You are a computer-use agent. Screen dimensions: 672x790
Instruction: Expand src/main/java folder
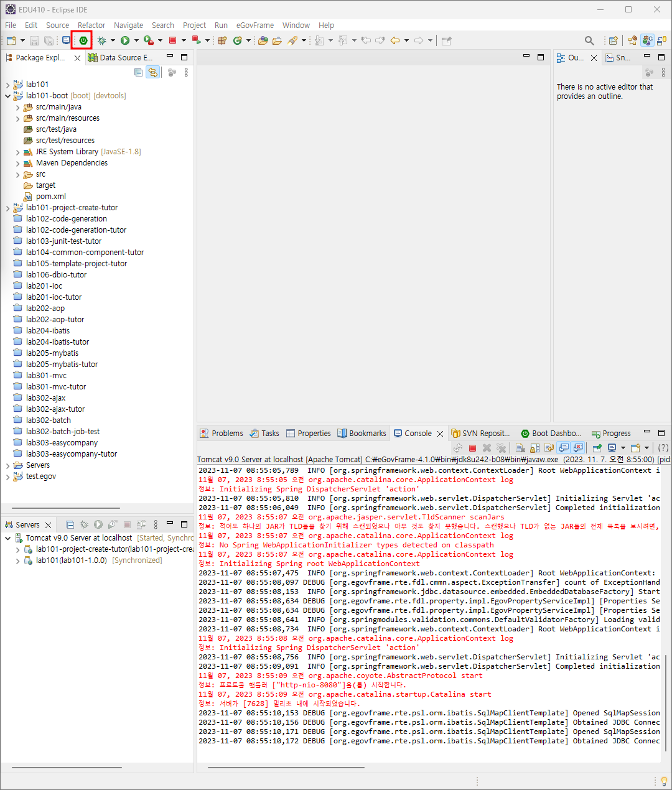tap(17, 107)
